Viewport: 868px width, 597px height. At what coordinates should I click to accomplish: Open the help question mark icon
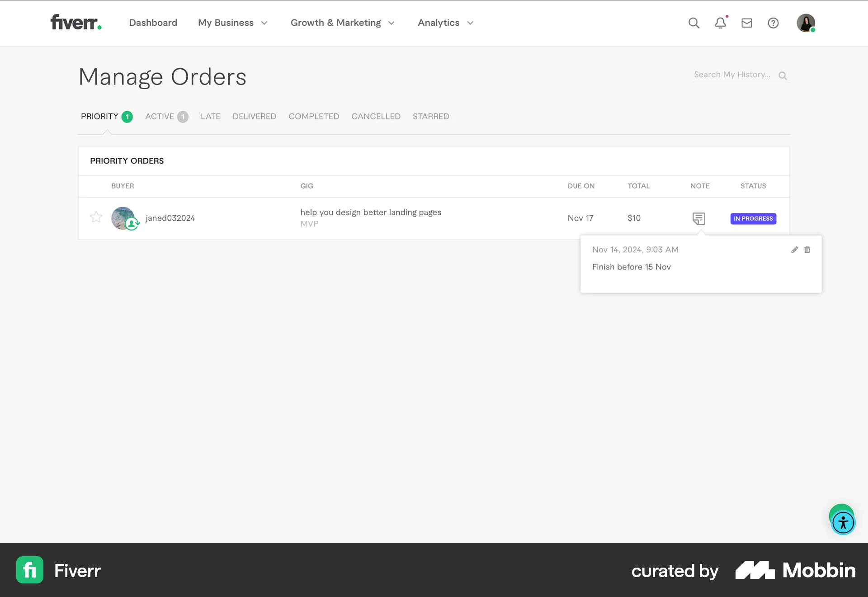pyautogui.click(x=773, y=23)
